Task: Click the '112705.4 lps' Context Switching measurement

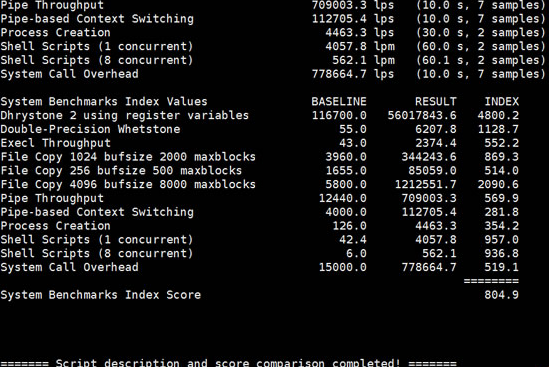Action: 353,19
